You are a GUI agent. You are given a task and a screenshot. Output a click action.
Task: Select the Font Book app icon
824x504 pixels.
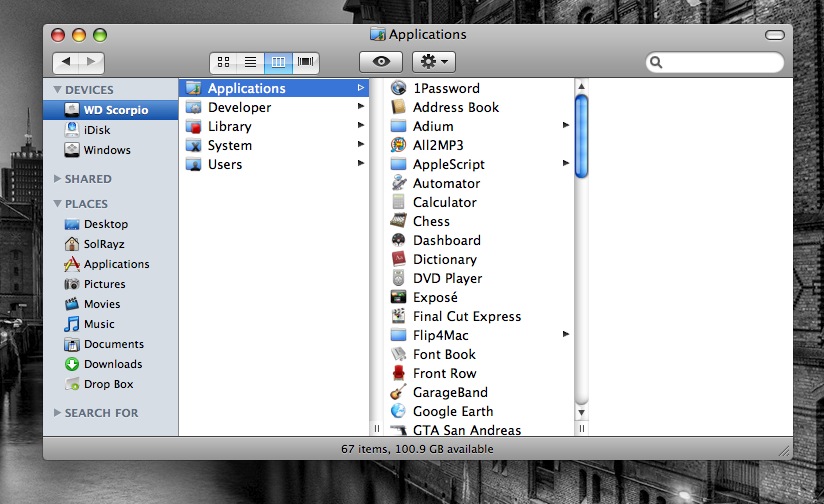[398, 354]
